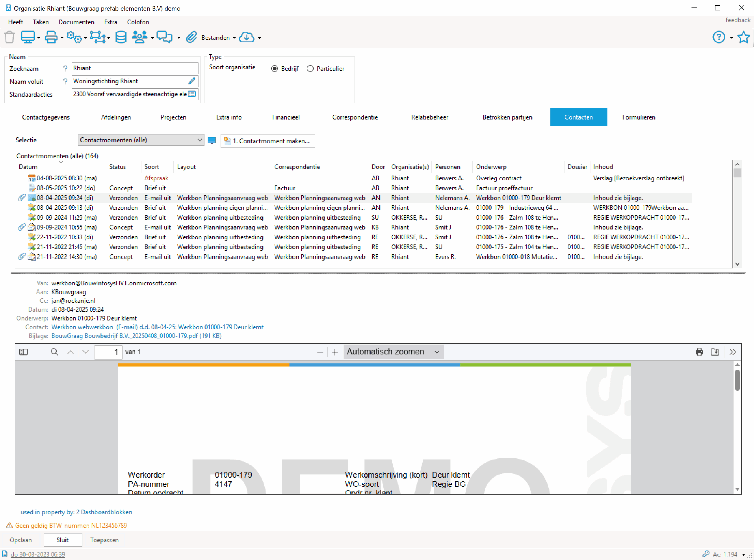Click the PDF search magnifier icon

54,352
